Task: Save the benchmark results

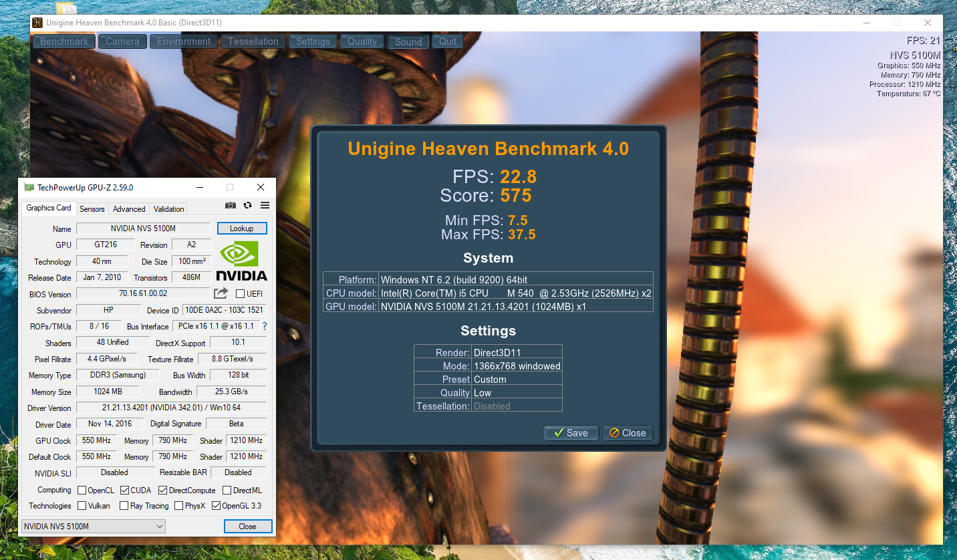Action: [571, 433]
